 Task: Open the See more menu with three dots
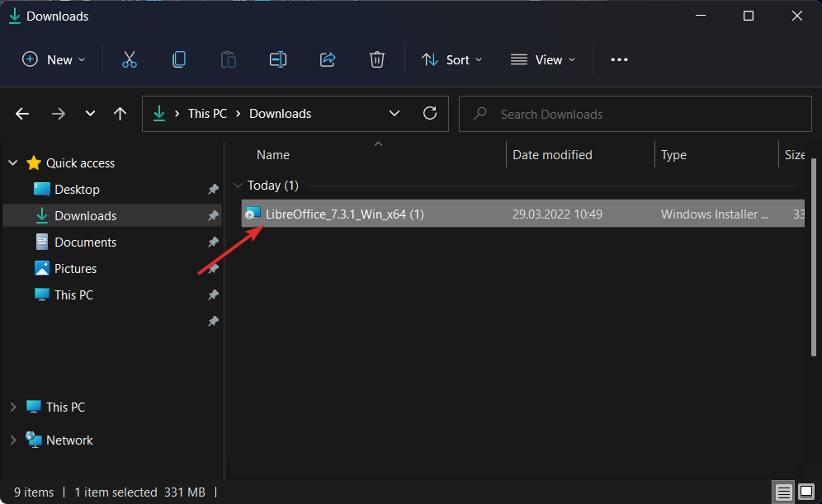click(x=619, y=59)
